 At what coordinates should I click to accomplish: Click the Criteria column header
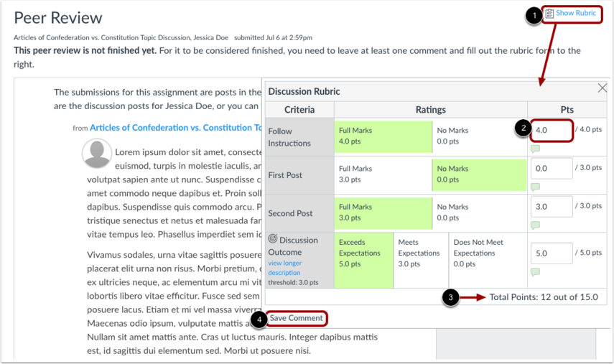[299, 110]
